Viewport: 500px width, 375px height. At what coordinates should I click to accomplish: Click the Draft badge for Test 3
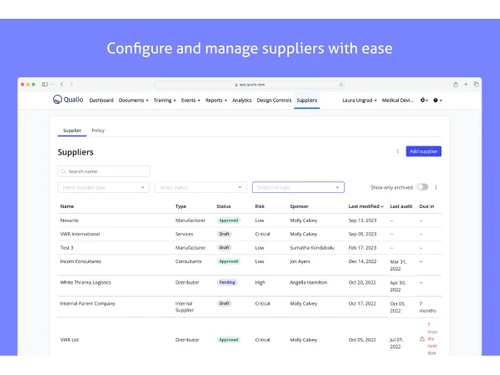coord(224,248)
